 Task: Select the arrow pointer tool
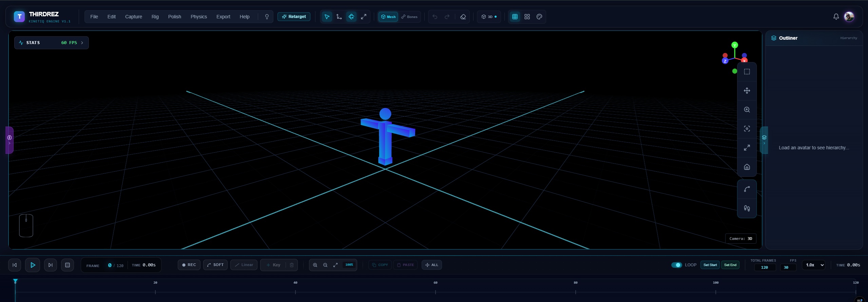[x=327, y=17]
